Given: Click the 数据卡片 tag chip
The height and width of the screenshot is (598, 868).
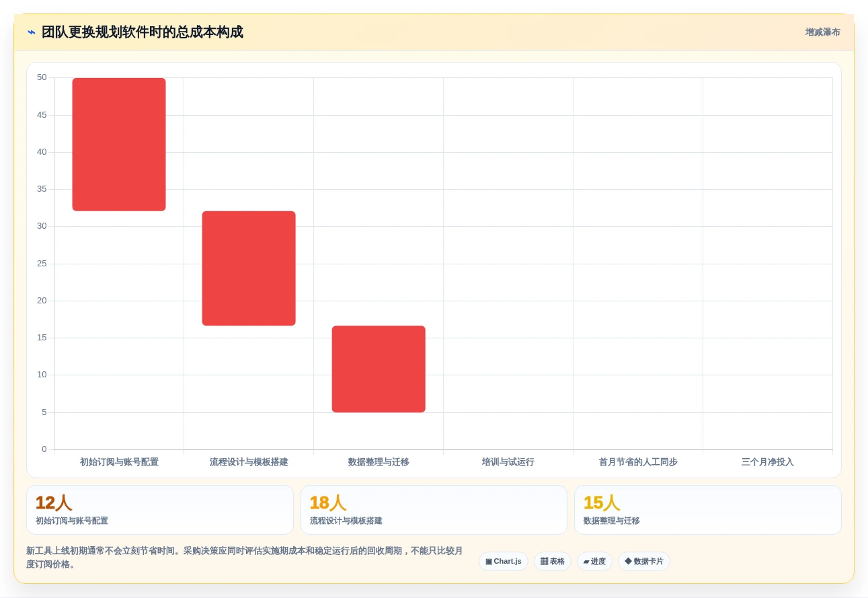Looking at the screenshot, I should click(644, 562).
